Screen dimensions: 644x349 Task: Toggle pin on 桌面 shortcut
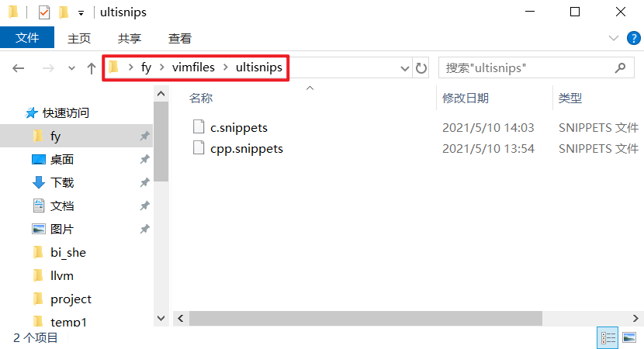(x=144, y=159)
